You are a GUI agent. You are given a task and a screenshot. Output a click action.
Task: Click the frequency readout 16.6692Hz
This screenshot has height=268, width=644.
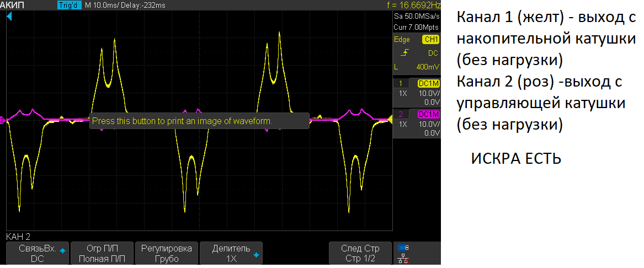(x=414, y=5)
